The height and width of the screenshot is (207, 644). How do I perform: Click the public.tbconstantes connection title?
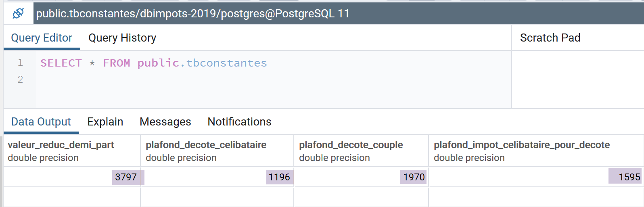(x=192, y=14)
